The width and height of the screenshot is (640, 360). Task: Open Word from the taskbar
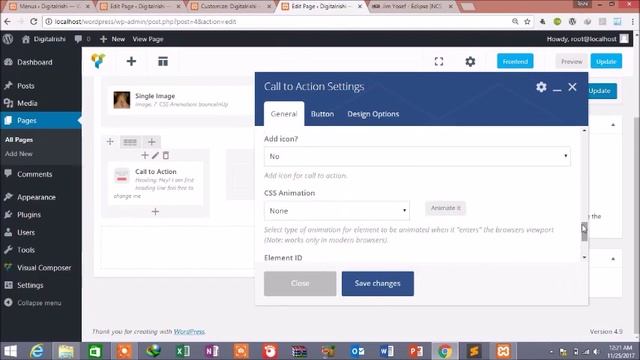386,351
